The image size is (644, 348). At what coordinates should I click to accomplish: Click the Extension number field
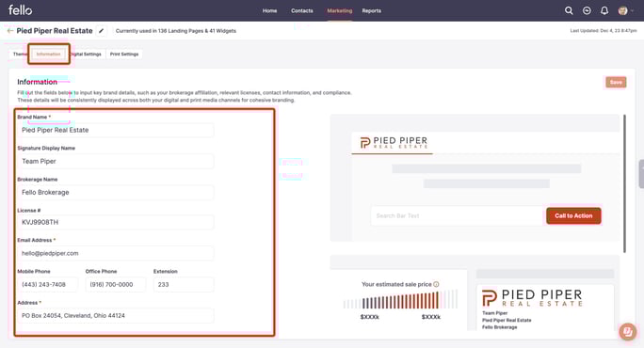[184, 284]
